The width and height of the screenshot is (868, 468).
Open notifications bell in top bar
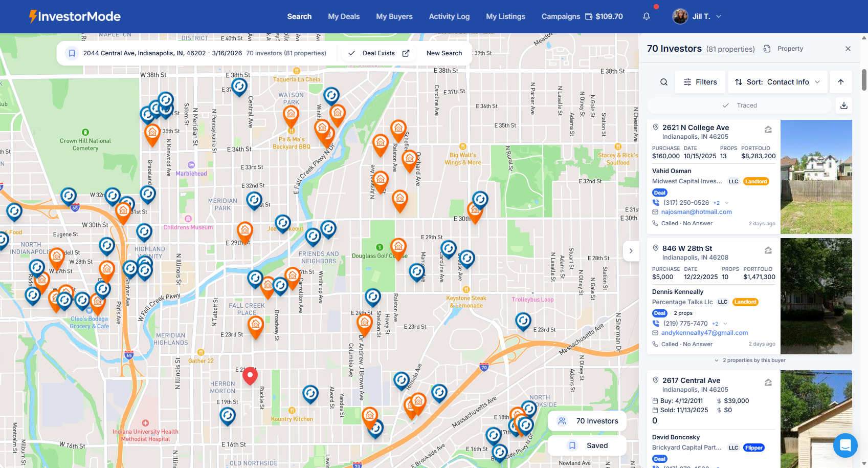pos(646,16)
